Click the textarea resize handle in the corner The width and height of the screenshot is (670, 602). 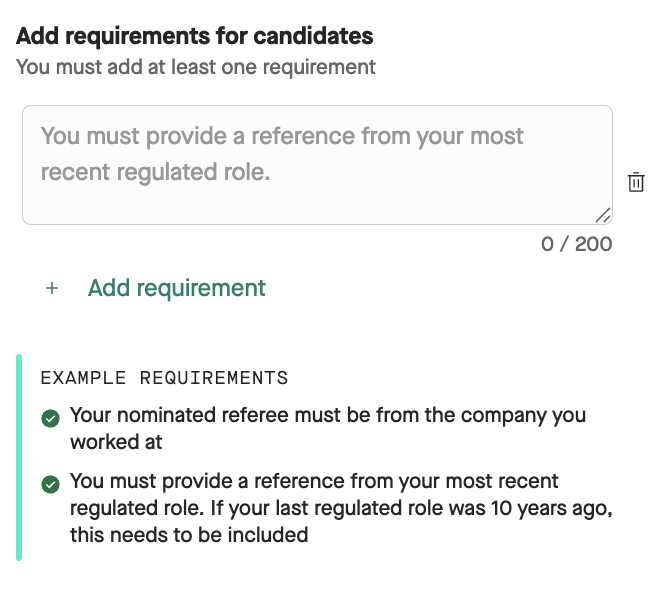tap(603, 216)
